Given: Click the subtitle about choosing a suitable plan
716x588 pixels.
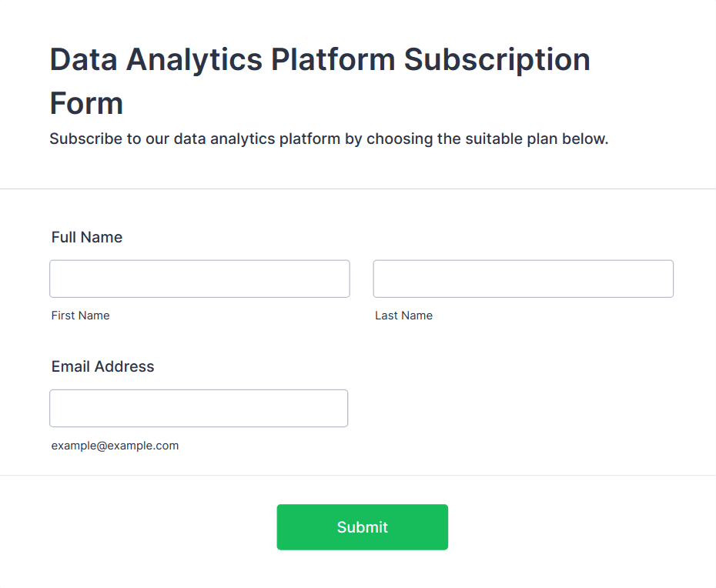Looking at the screenshot, I should [x=329, y=139].
